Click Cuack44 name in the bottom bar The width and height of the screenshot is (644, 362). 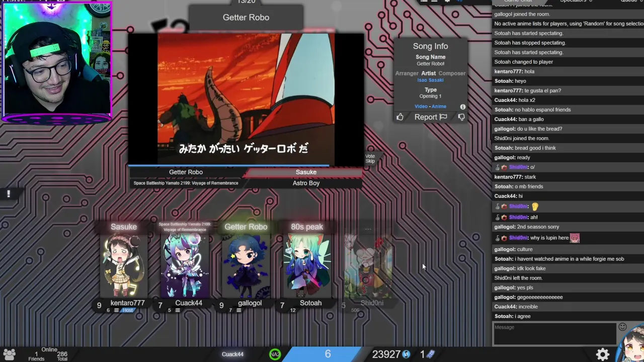coord(232,354)
